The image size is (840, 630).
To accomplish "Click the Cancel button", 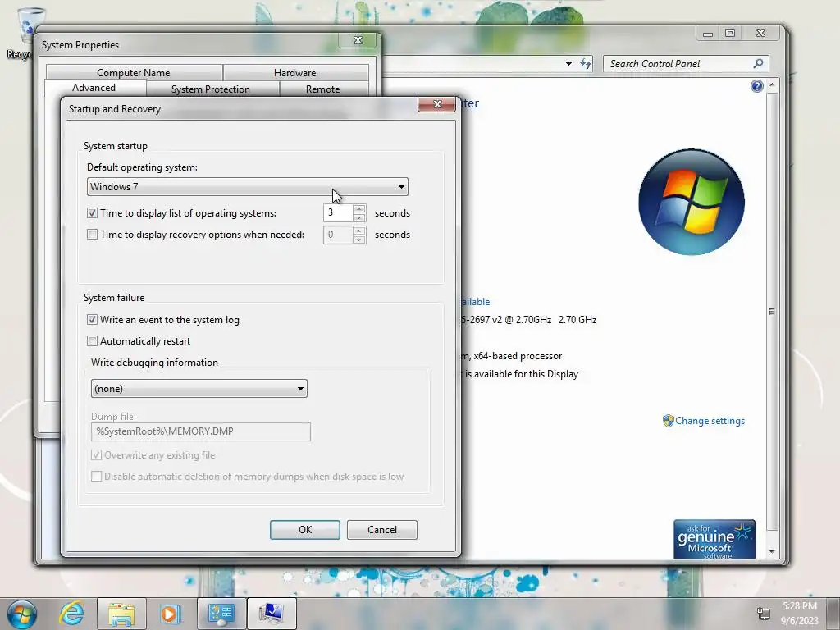I will point(382,530).
